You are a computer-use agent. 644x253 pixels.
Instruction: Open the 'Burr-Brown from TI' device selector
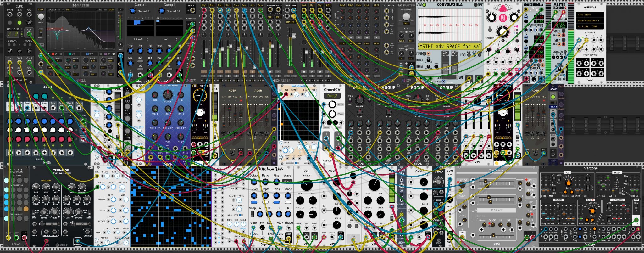click(x=590, y=21)
